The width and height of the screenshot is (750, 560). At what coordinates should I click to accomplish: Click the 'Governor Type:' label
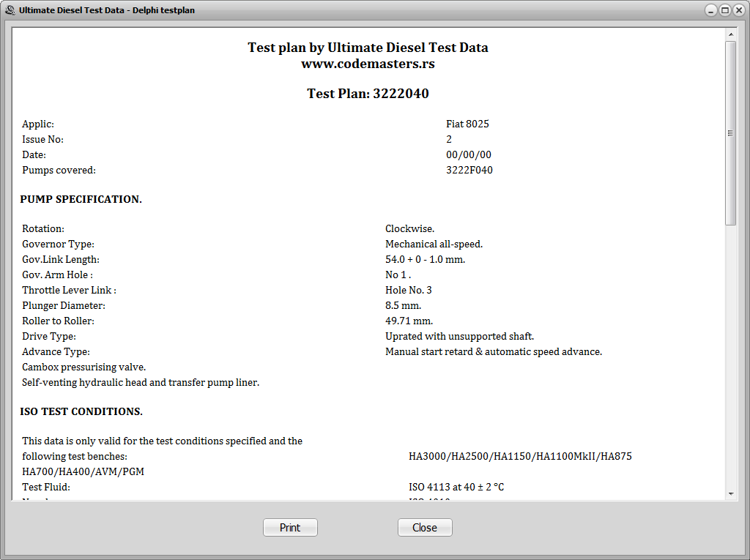[x=58, y=244]
